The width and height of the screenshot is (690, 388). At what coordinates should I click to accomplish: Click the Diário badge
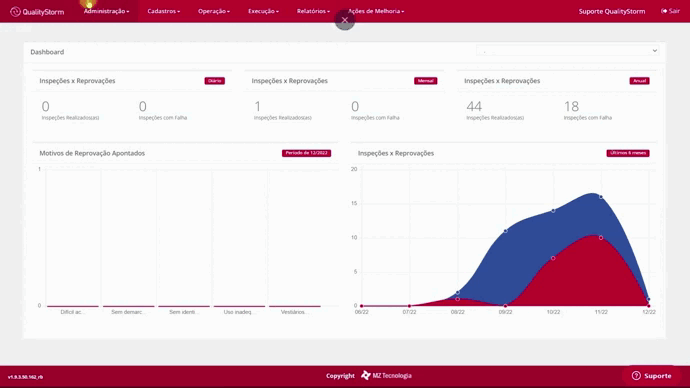[x=214, y=81]
